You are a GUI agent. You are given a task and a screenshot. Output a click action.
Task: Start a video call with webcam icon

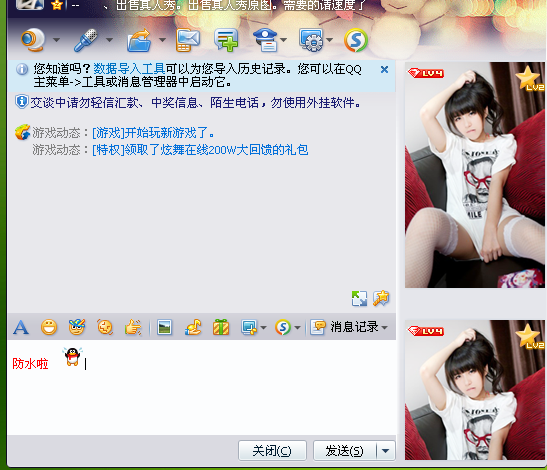pos(33,40)
